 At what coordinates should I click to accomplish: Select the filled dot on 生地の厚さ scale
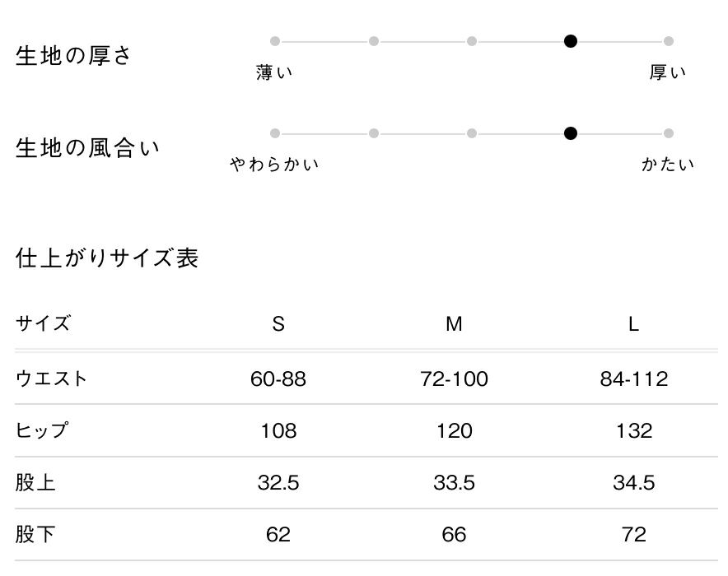tap(570, 41)
